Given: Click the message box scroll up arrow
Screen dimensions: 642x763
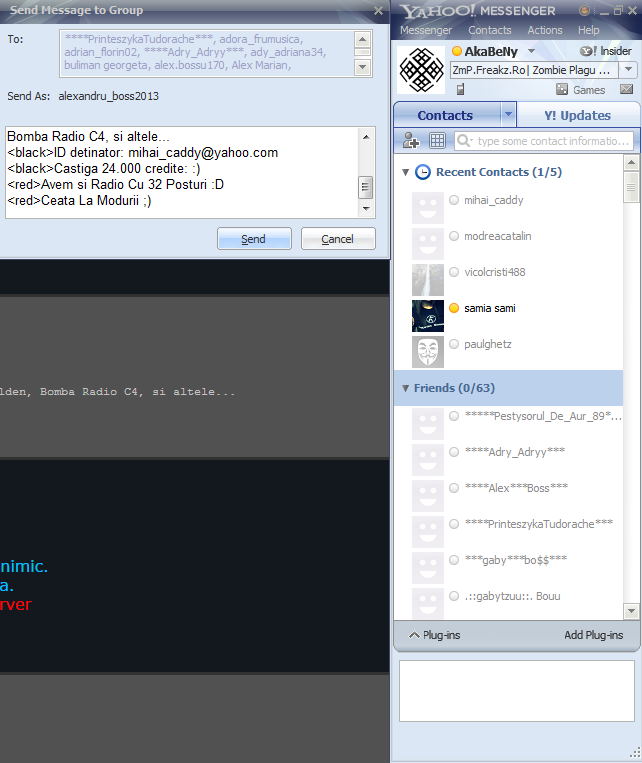Looking at the screenshot, I should pos(367,137).
